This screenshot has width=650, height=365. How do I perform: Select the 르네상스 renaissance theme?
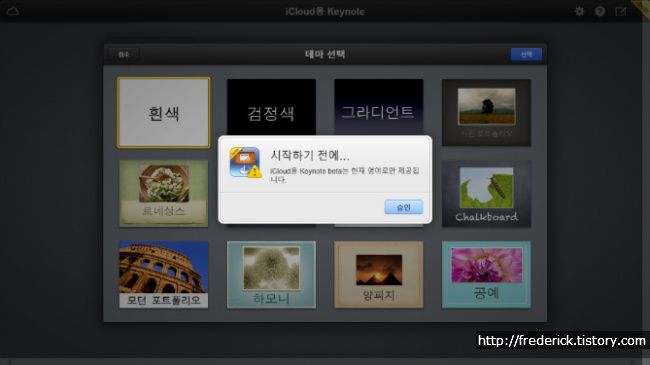point(164,193)
